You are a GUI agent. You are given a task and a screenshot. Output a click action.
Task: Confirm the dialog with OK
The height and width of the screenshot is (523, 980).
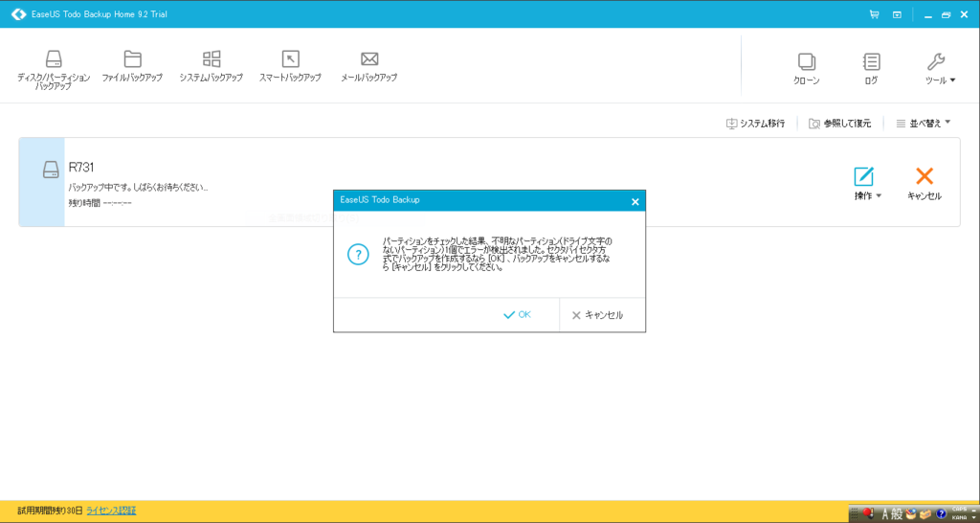coord(517,315)
